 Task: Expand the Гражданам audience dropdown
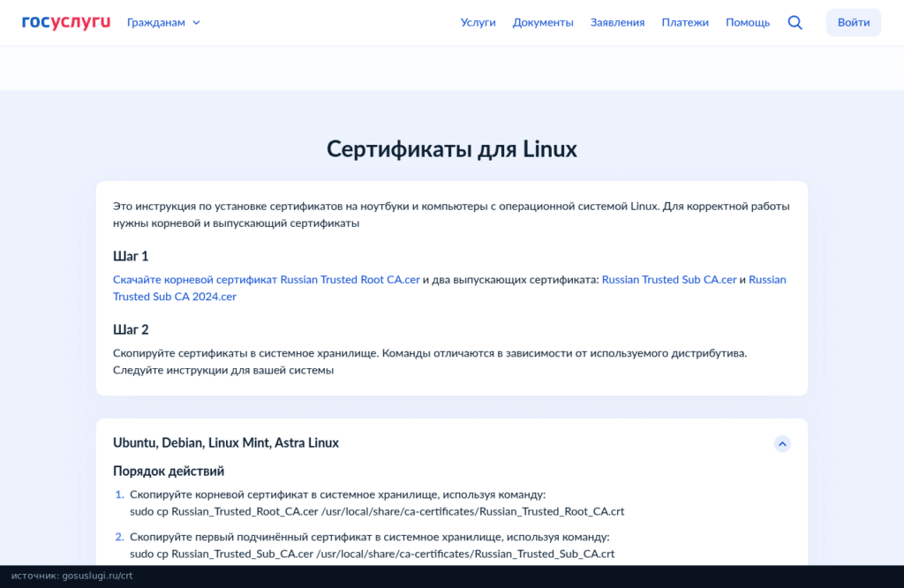point(163,22)
